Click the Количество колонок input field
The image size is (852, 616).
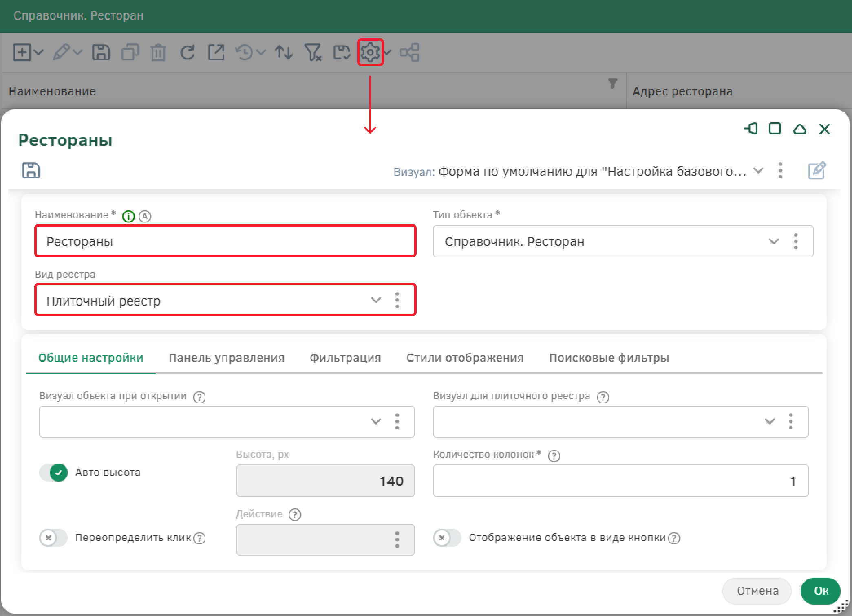(x=620, y=481)
